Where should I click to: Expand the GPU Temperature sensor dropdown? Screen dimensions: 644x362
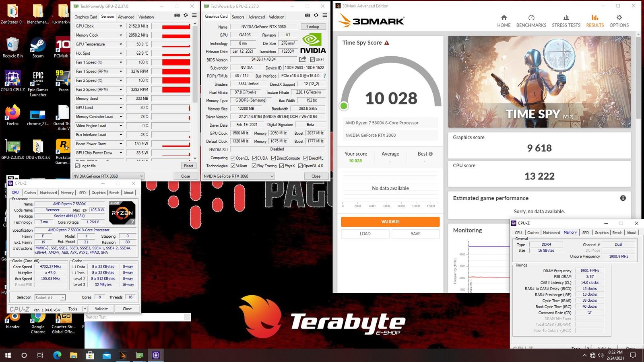point(120,44)
